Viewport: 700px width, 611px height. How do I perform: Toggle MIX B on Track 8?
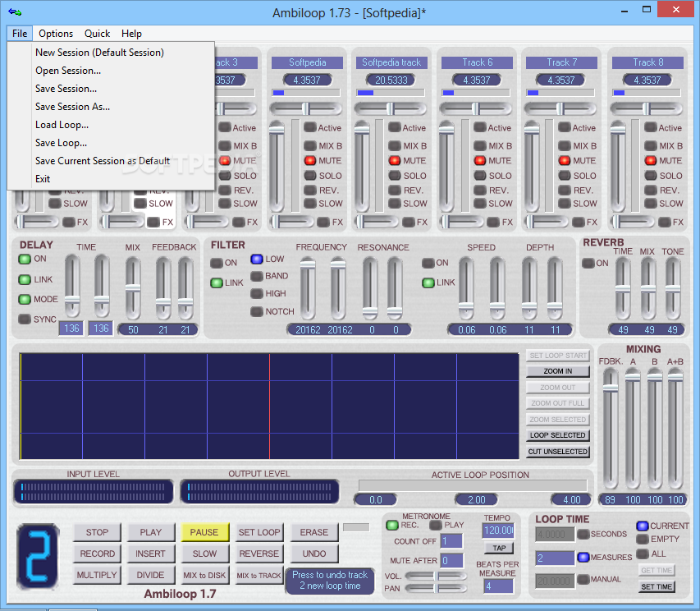pos(651,145)
